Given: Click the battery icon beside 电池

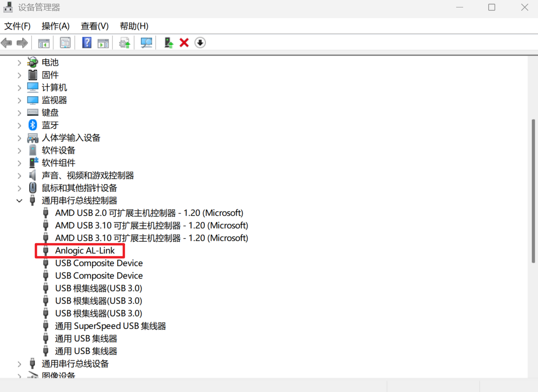Looking at the screenshot, I should 33,62.
